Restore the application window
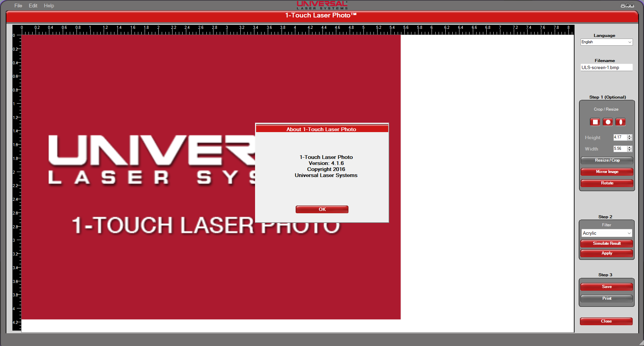Screen dimensions: 644x346 coord(627,5)
